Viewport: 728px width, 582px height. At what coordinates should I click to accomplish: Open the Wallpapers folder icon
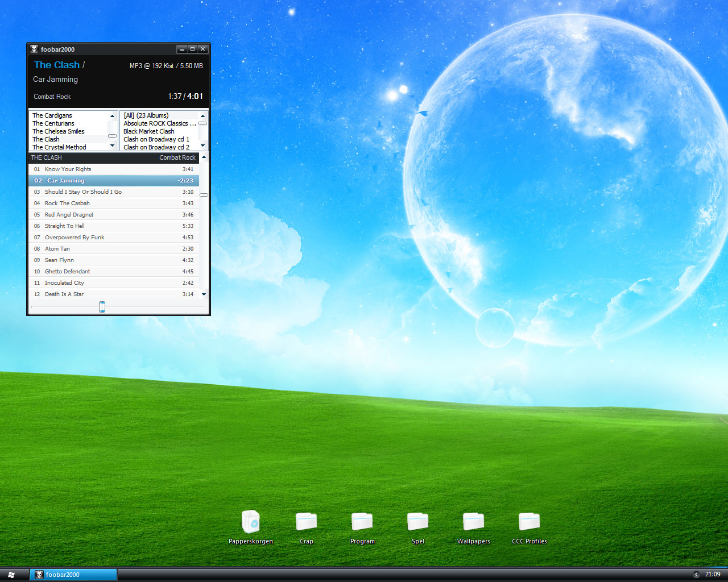(473, 522)
